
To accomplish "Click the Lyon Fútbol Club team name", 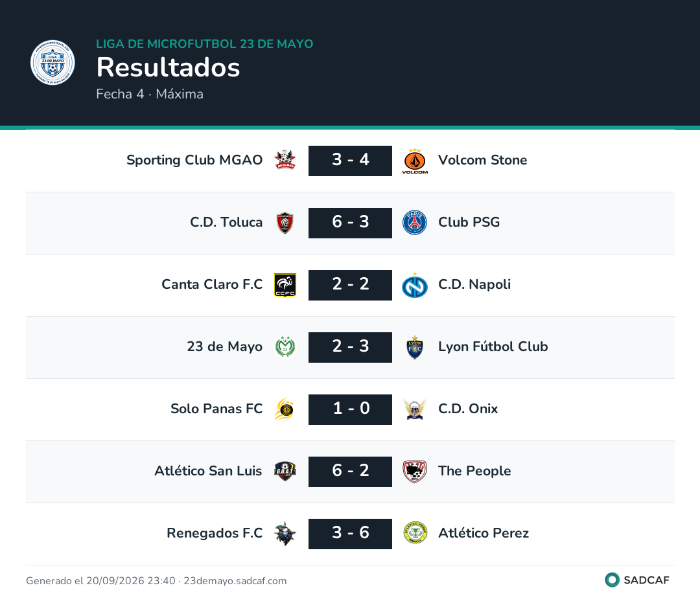I will click(x=493, y=347).
